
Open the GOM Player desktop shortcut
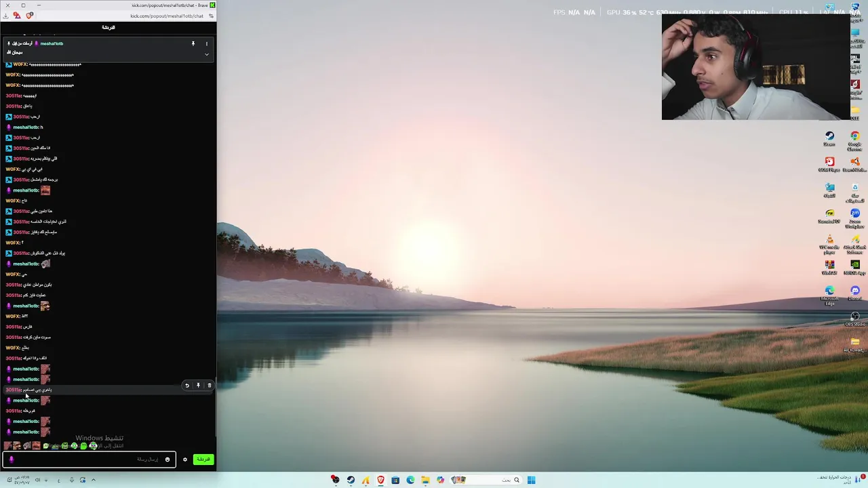829,165
